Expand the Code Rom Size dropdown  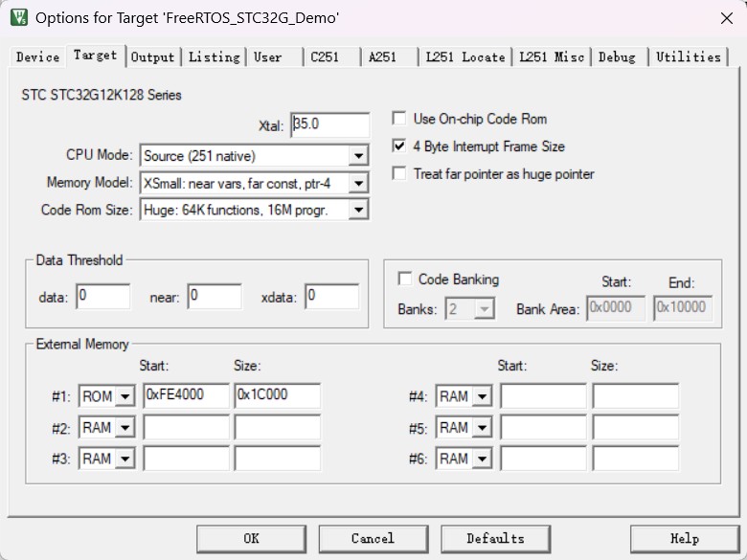358,210
